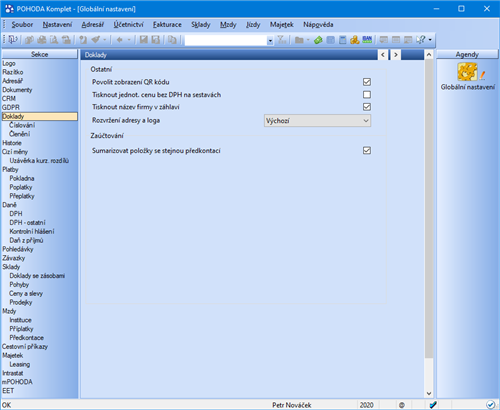Select Členění subsection under Doklady
The width and height of the screenshot is (500, 410).
coord(20,134)
